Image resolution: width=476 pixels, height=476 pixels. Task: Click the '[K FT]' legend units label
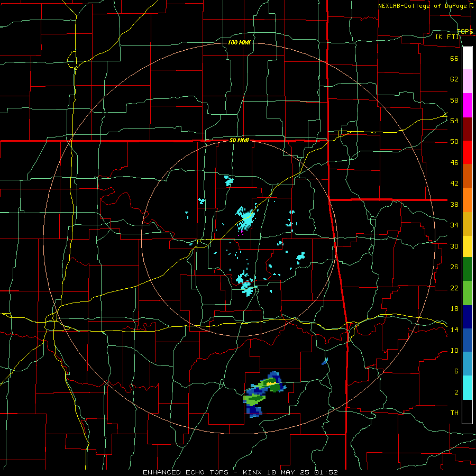click(x=447, y=36)
